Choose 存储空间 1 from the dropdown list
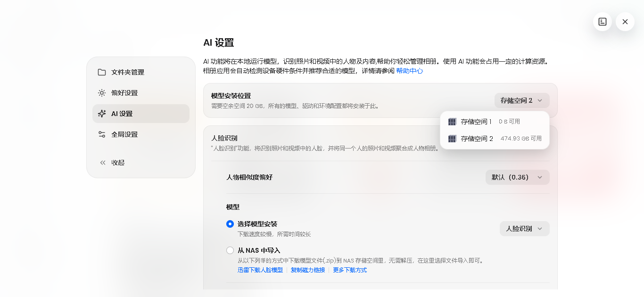Screen dimensions: 644x297 pyautogui.click(x=495, y=122)
